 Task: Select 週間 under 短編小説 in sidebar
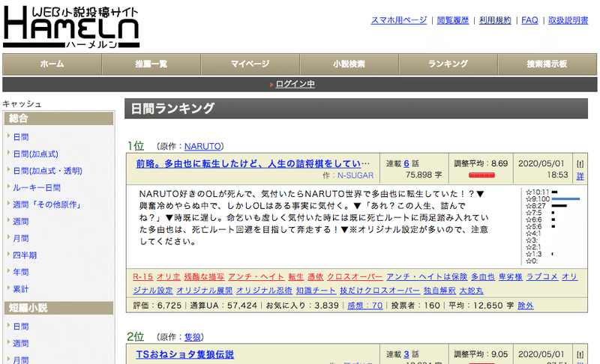click(x=21, y=343)
